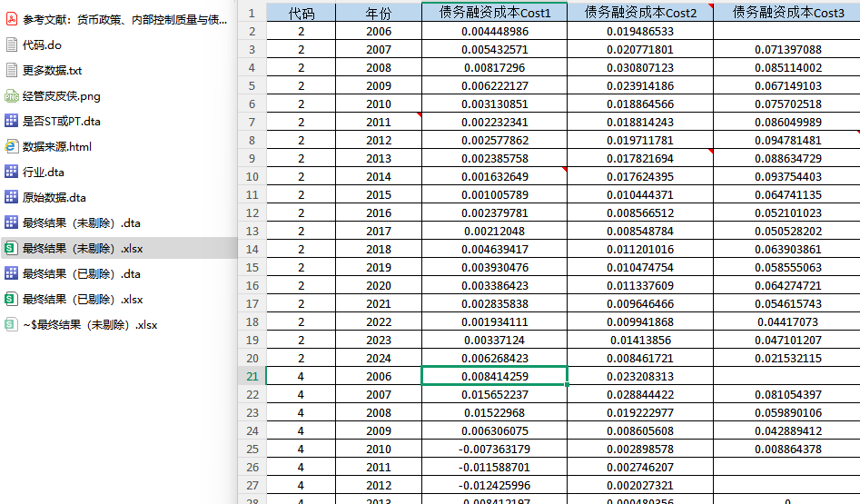Select the file name 最终结果（未剔除）.dta
860x504 pixels.
[x=81, y=222]
